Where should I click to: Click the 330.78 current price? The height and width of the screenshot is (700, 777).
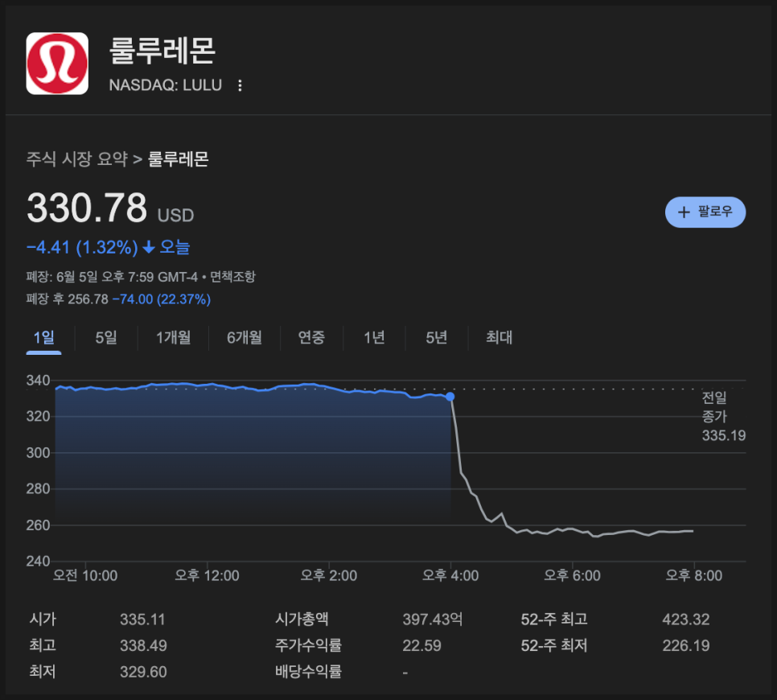click(x=87, y=208)
